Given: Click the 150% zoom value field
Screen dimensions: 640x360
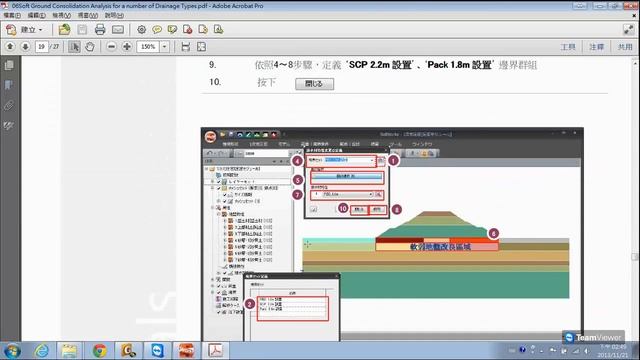Looking at the screenshot, I should tap(148, 47).
